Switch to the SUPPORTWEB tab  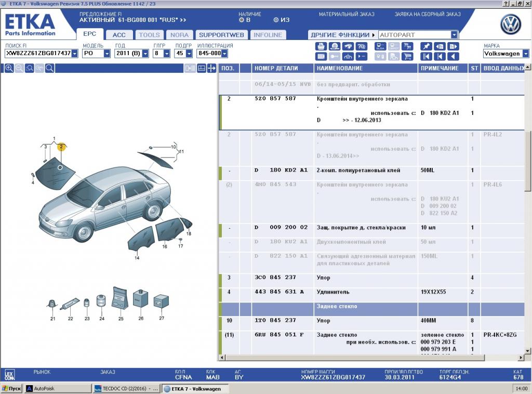(x=221, y=35)
